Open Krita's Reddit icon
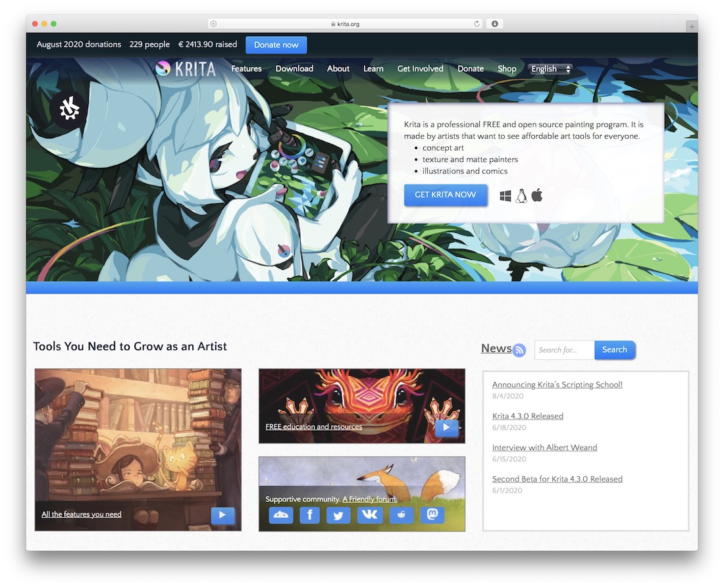The width and height of the screenshot is (724, 588). (x=401, y=514)
